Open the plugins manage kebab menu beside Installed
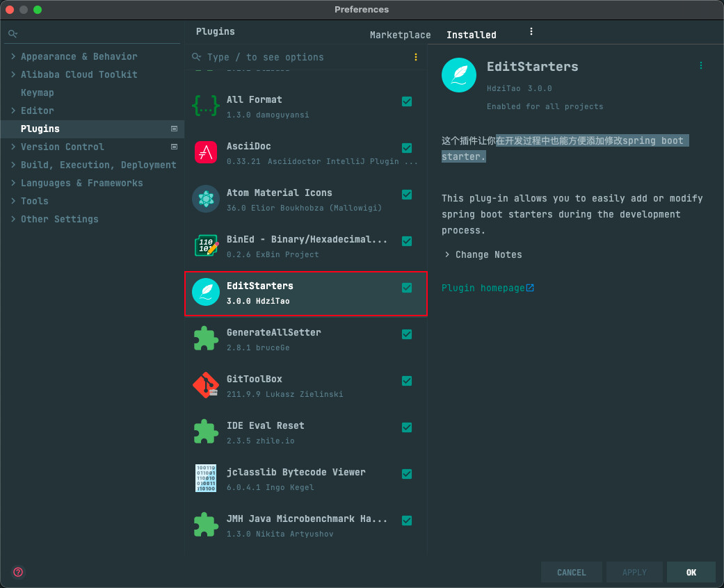 [x=531, y=31]
